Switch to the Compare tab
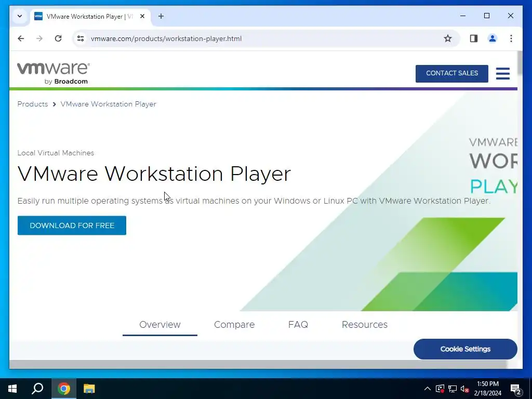 point(234,325)
